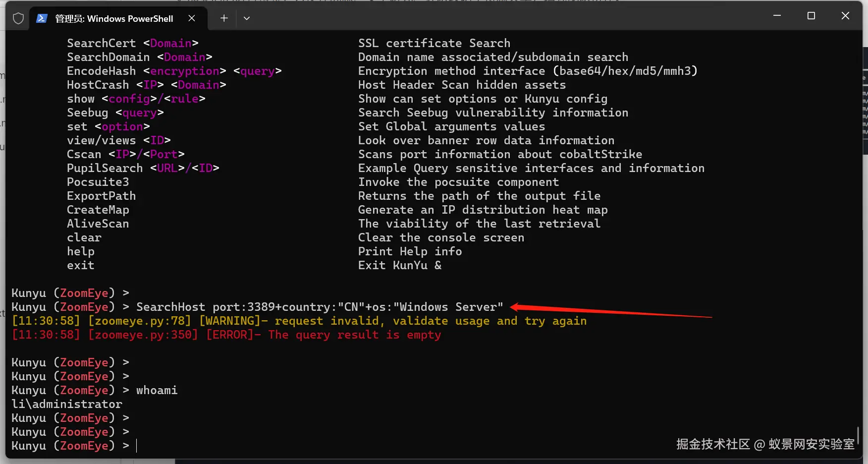Image resolution: width=868 pixels, height=464 pixels.
Task: Close the PowerShell window
Action: pyautogui.click(x=845, y=16)
